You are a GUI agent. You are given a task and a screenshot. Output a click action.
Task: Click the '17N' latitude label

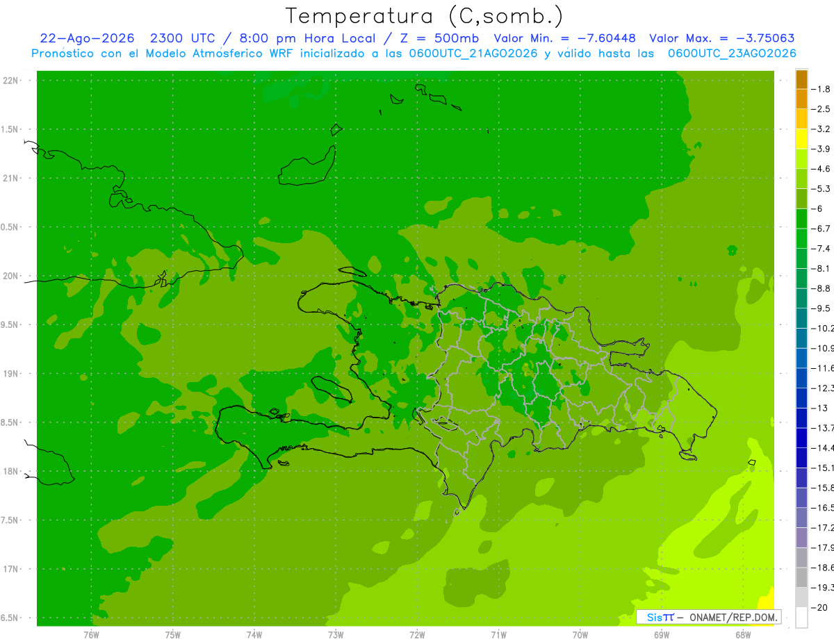[x=10, y=569]
